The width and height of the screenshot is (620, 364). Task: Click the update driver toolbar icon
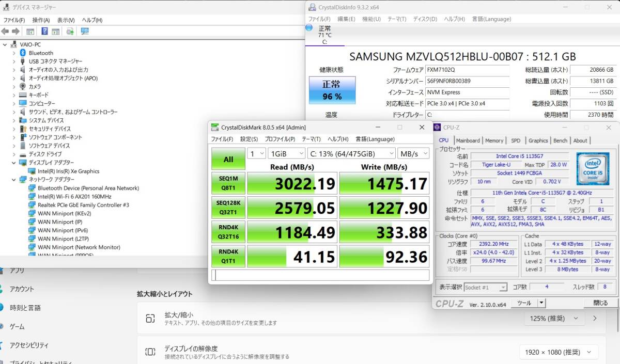70,31
